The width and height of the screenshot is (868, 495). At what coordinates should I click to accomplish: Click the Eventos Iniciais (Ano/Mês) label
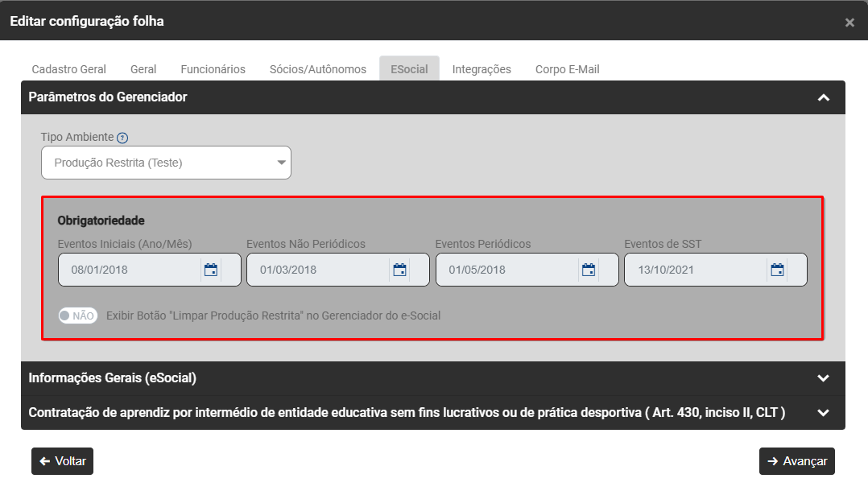[x=125, y=244]
